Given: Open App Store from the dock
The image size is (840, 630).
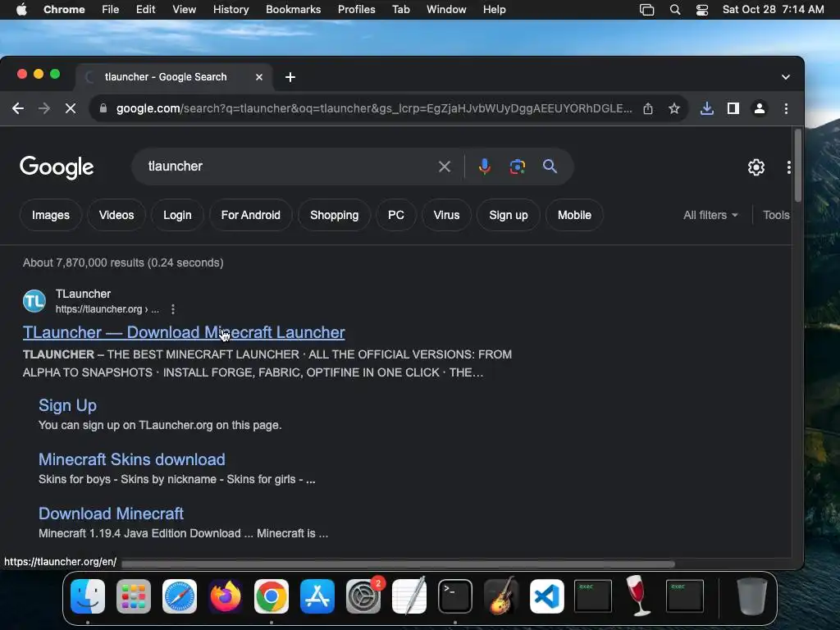Looking at the screenshot, I should coord(317,596).
